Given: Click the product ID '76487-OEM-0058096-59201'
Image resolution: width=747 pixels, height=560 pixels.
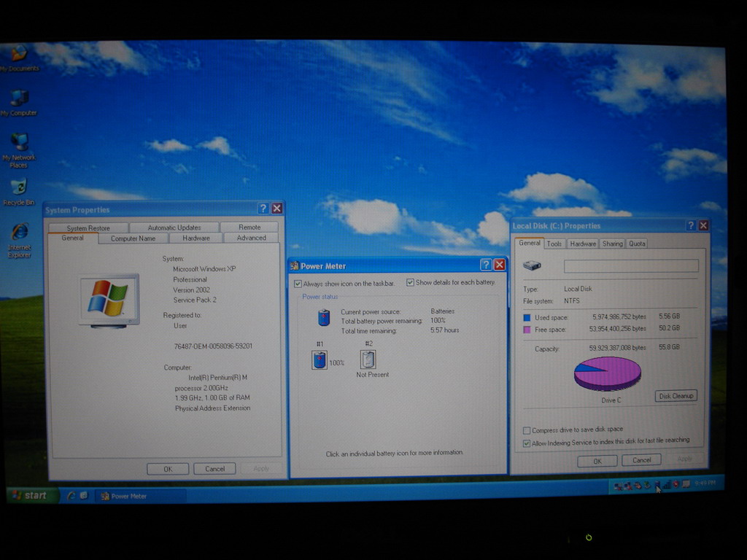Looking at the screenshot, I should 213,346.
